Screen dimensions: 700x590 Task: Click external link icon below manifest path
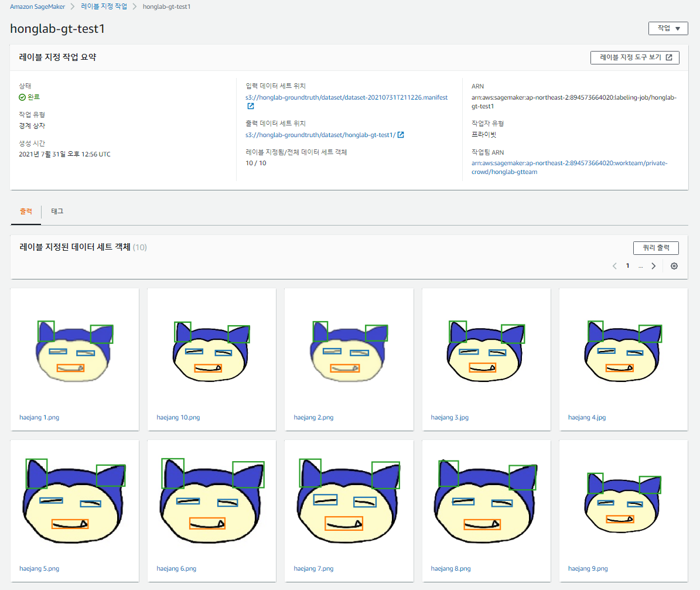click(x=251, y=106)
